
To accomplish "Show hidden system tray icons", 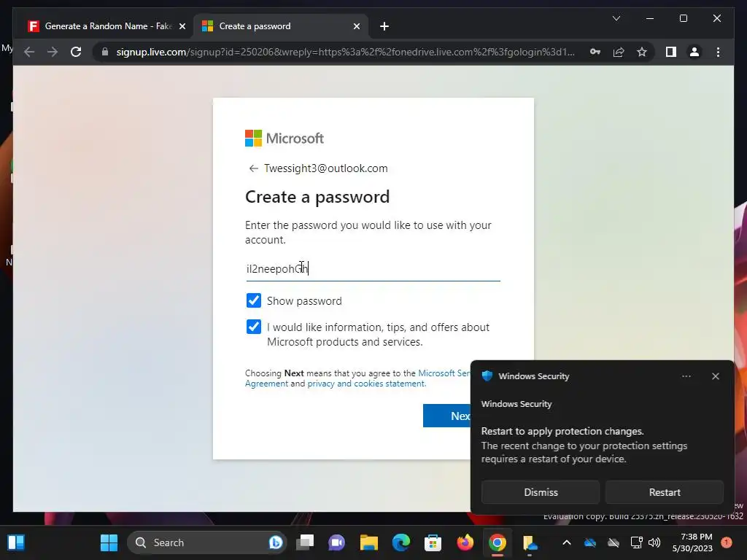I will pos(566,542).
